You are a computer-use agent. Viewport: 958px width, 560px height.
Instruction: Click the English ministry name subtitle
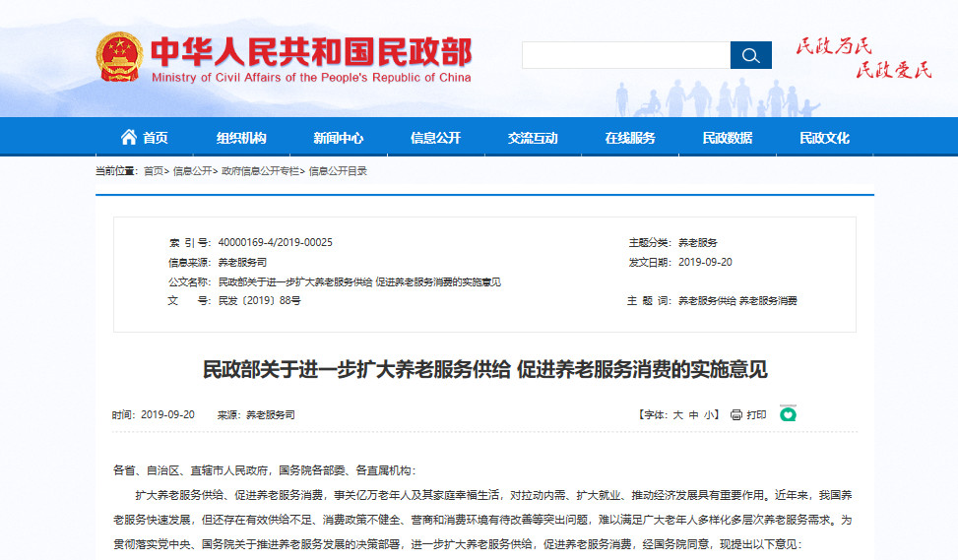point(311,78)
